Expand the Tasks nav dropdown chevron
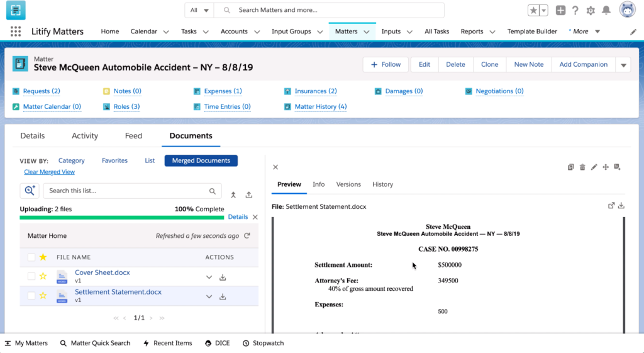 pyautogui.click(x=206, y=31)
